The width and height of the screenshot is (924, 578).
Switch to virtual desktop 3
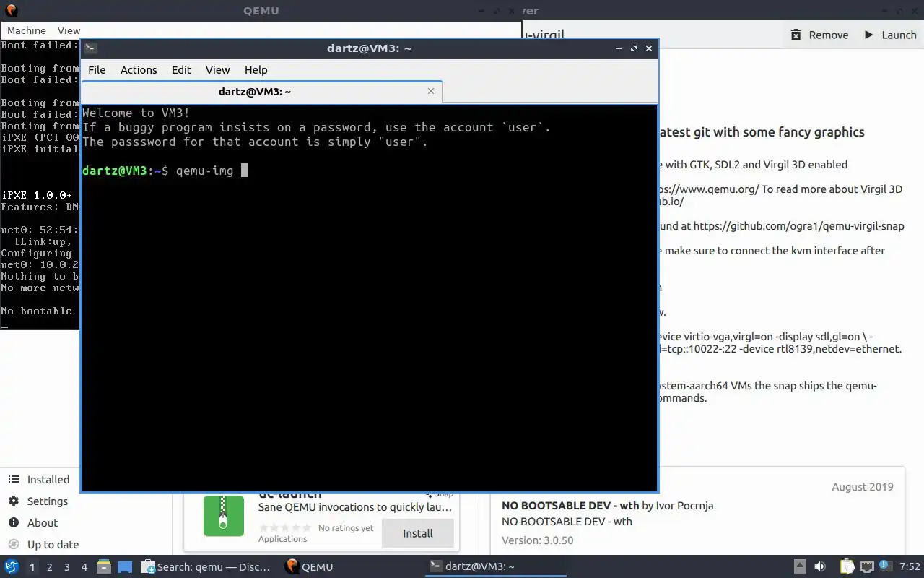click(x=67, y=567)
